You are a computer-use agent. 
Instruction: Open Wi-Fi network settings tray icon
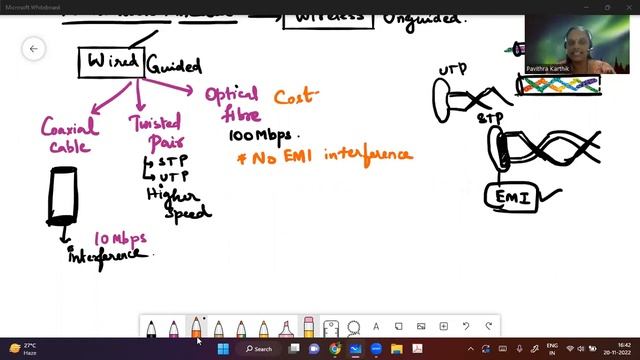[570, 349]
